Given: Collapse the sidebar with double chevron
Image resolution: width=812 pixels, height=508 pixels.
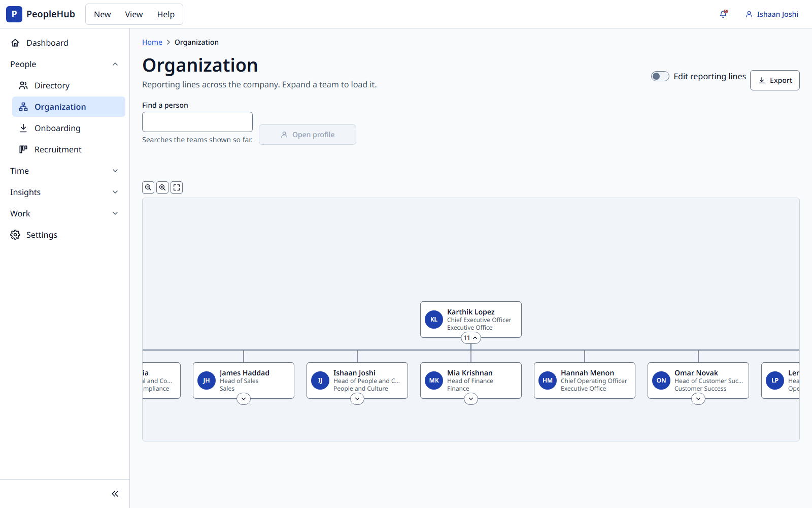Looking at the screenshot, I should [x=115, y=494].
